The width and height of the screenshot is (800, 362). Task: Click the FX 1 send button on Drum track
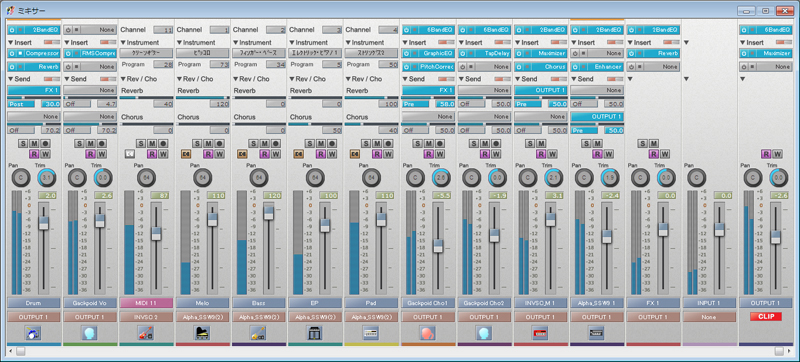[34, 90]
